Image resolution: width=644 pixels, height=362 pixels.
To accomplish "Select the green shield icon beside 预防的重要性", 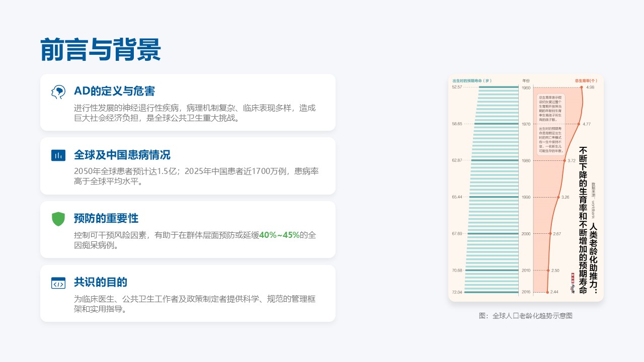I will [x=58, y=219].
